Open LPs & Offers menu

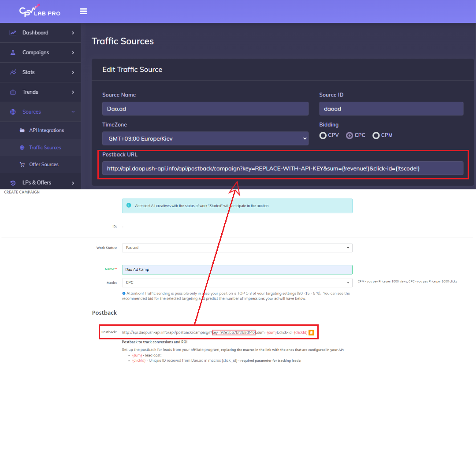(37, 182)
